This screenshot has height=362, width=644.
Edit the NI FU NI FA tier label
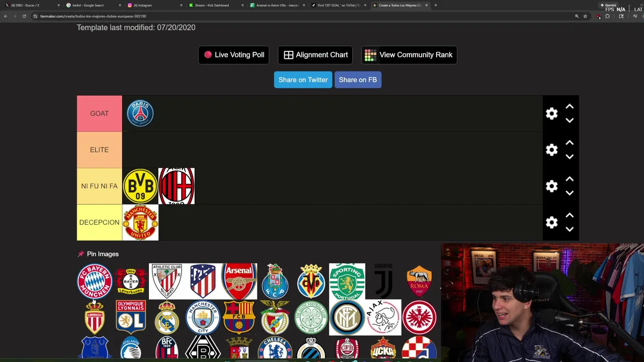[99, 186]
